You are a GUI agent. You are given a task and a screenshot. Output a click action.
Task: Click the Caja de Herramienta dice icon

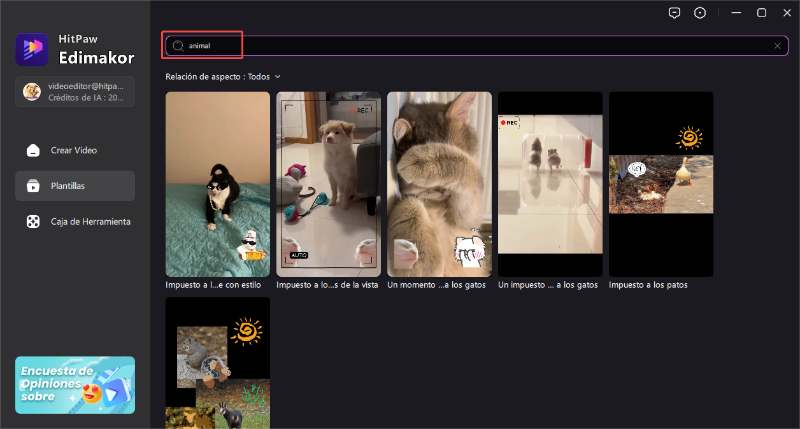pos(32,221)
